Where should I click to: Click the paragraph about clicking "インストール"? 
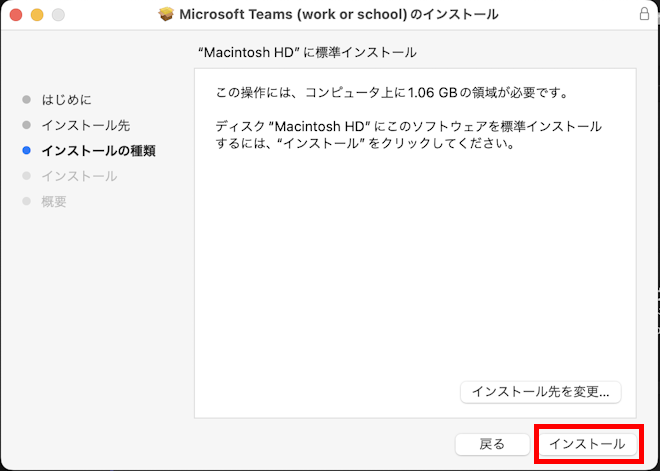click(408, 135)
